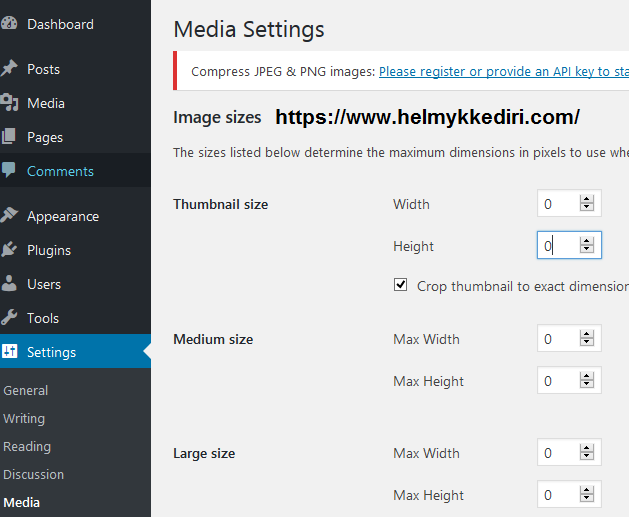Click the Users person icon

10,284
